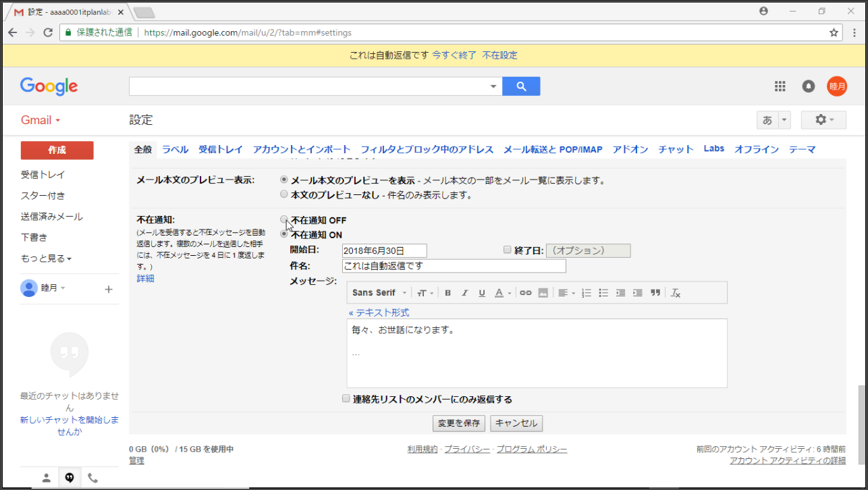Click the underline formatting icon
Image resolution: width=868 pixels, height=490 pixels.
[481, 293]
